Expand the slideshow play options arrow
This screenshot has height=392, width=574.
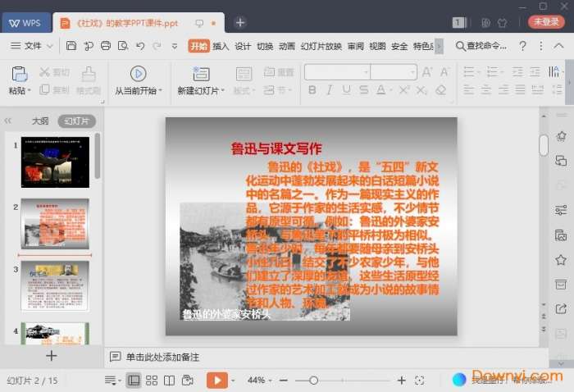point(233,381)
